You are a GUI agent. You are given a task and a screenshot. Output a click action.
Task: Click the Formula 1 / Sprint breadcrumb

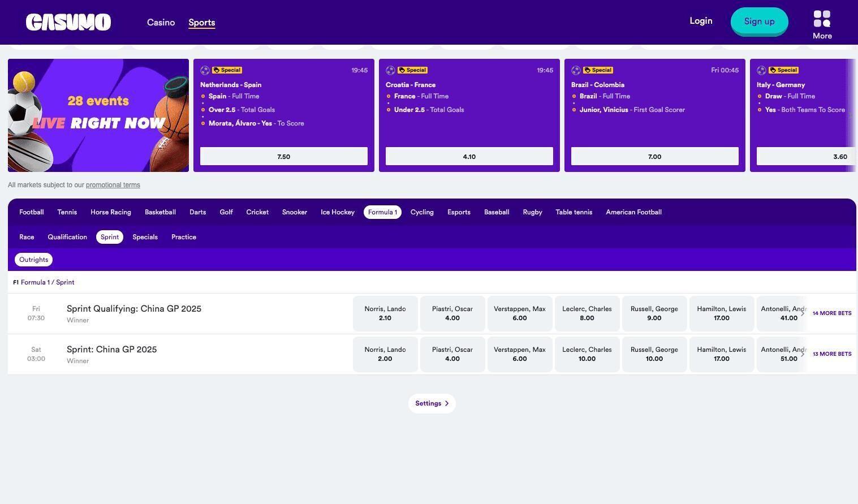click(x=48, y=282)
